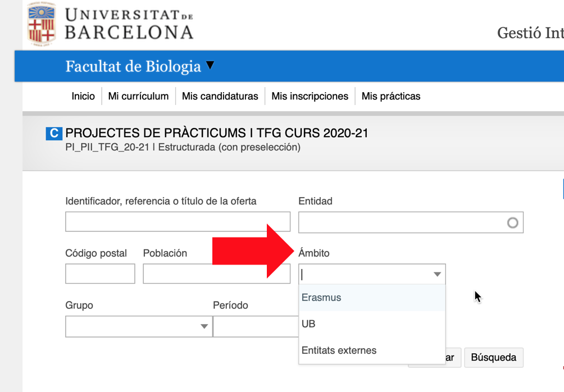Viewport: 564px width, 392px height.
Task: Navigate to Mis prácticas
Action: click(390, 96)
